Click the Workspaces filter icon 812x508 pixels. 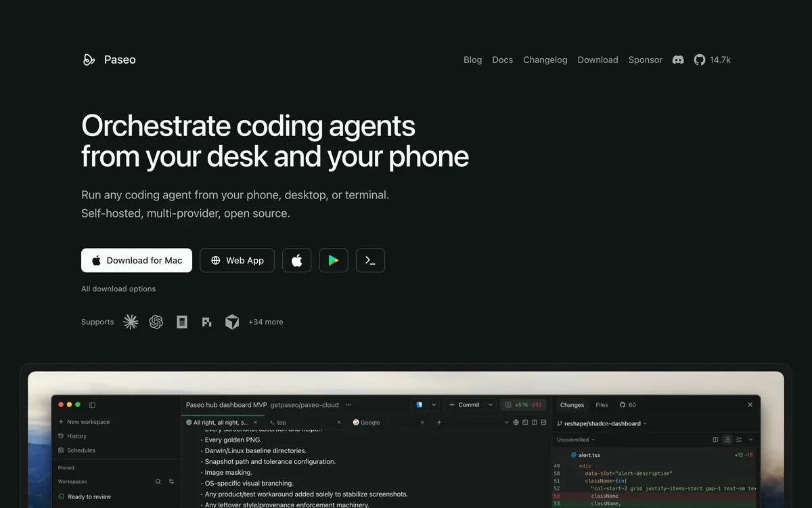pos(171,482)
